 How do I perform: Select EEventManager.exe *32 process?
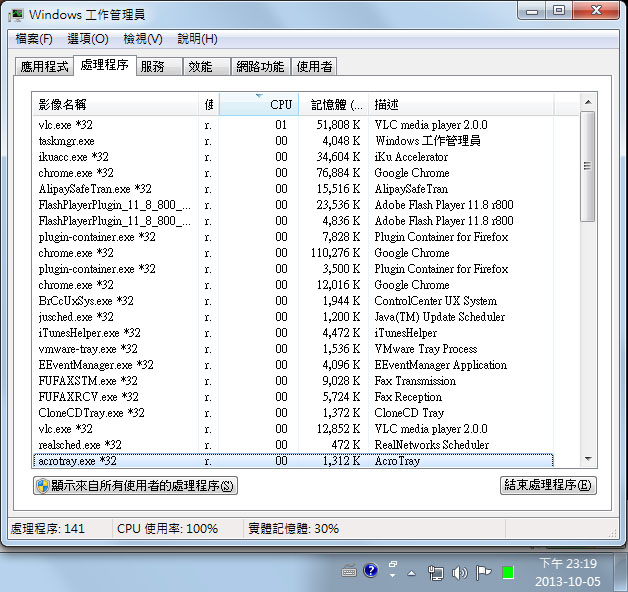click(x=293, y=365)
